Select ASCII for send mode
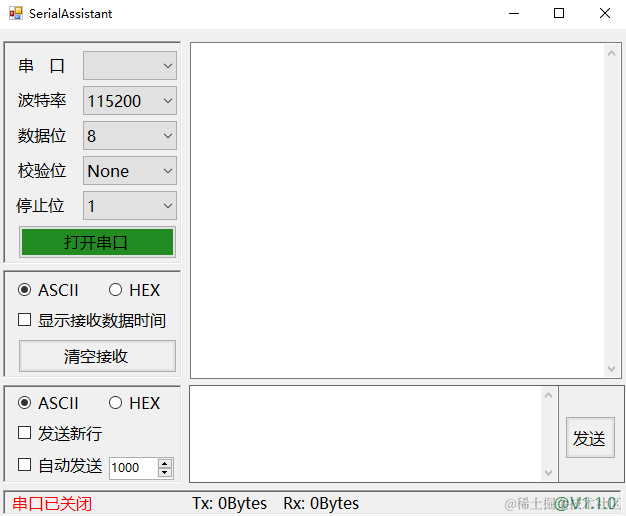 48,403
